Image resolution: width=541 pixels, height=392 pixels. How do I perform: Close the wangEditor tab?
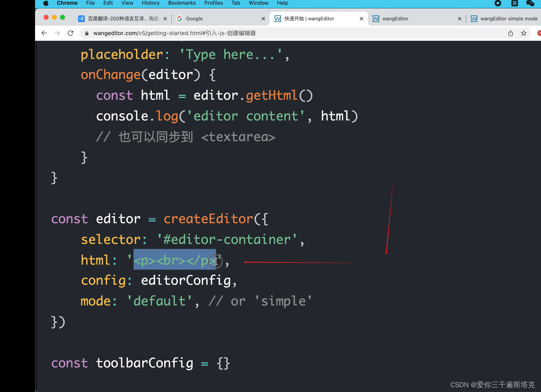tap(460, 19)
